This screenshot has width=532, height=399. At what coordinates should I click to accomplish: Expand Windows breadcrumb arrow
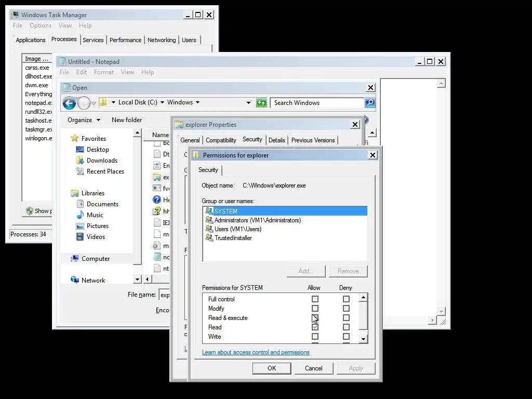point(197,102)
